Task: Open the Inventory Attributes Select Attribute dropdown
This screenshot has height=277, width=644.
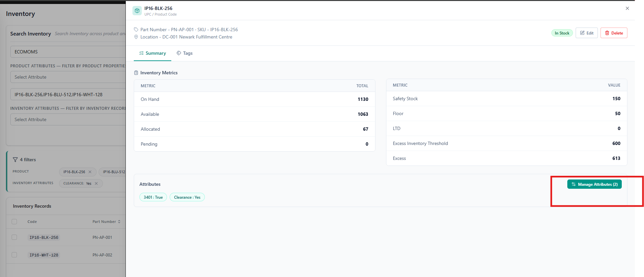Action: 68,119
